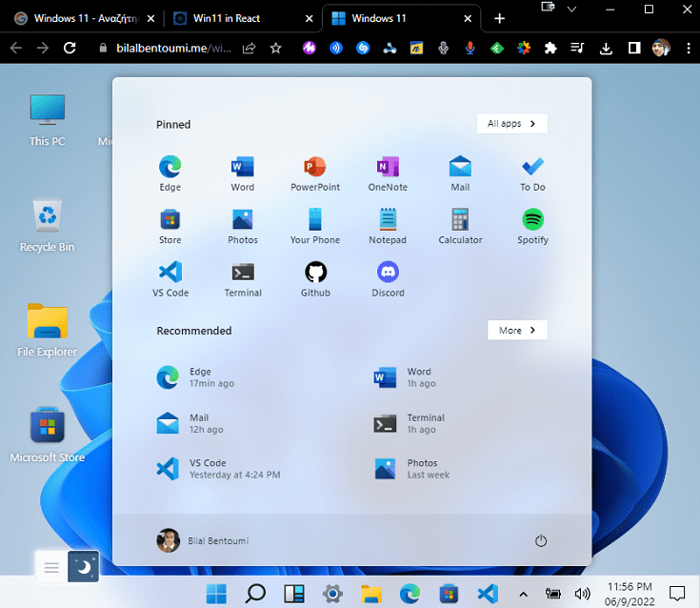Open VS Code on the taskbar
The width and height of the screenshot is (700, 608).
click(488, 594)
